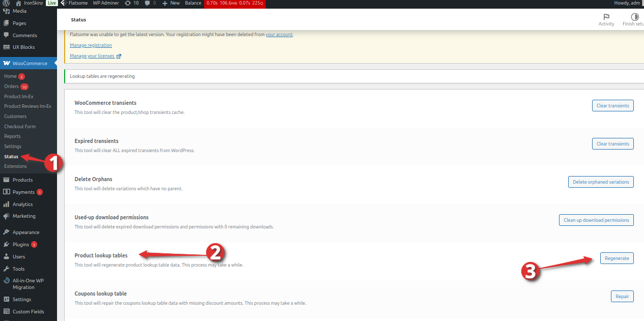The height and width of the screenshot is (321, 644).
Task: Open WooCommerce Customers
Action: coord(15,116)
